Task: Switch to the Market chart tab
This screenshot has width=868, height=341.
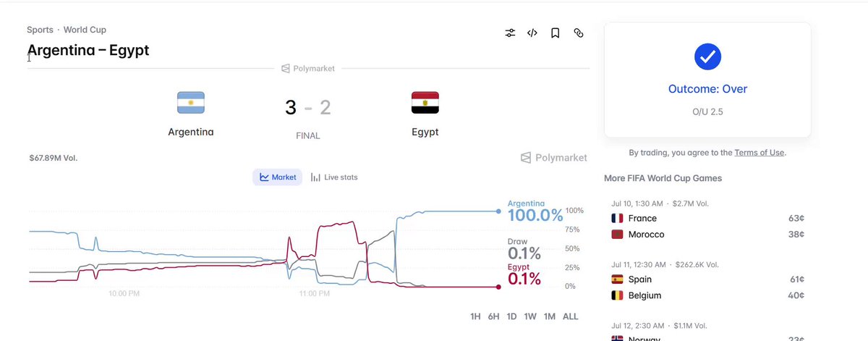Action: click(x=278, y=177)
